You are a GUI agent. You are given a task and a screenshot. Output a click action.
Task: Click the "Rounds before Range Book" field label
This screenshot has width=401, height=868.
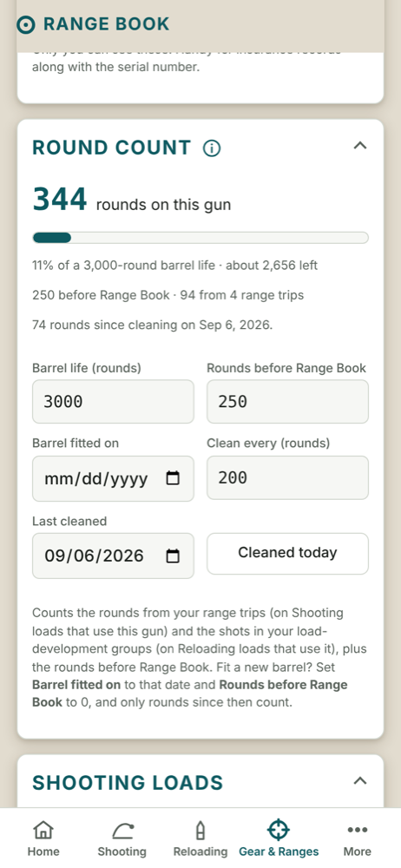click(286, 368)
